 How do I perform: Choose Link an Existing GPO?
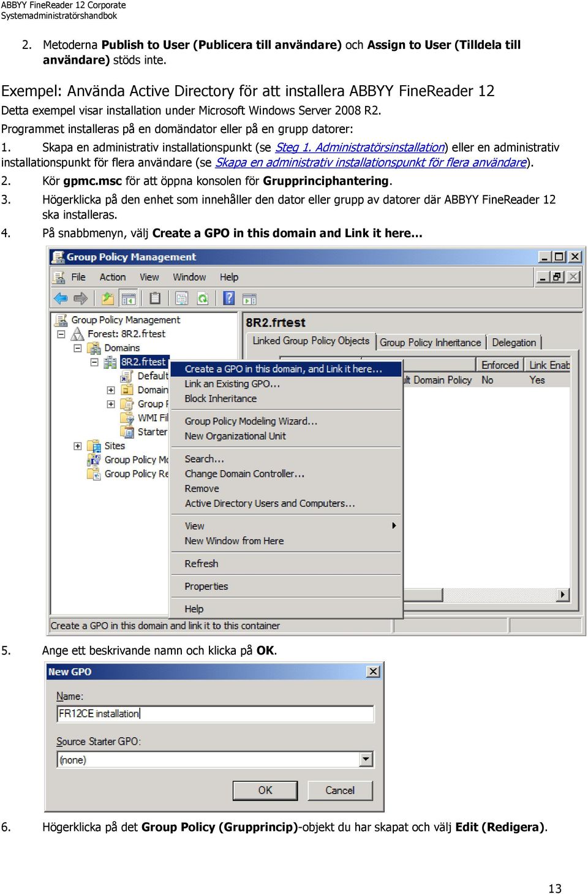coord(286,384)
